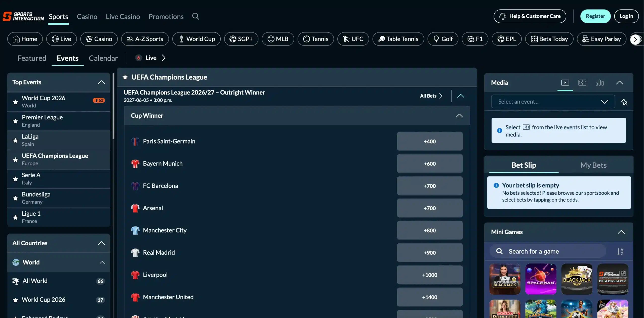Click the scoreboard icon in Media panel
The height and width of the screenshot is (318, 644).
[582, 83]
